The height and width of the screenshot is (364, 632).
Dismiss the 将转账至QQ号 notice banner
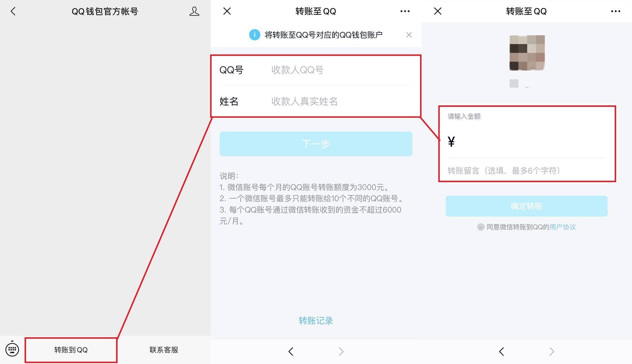(x=409, y=35)
